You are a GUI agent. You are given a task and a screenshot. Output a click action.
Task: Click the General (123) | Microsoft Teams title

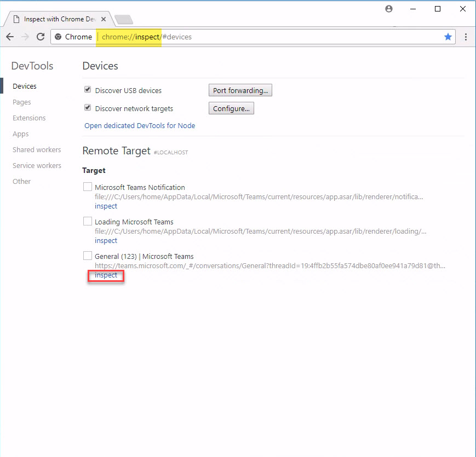pyautogui.click(x=144, y=256)
